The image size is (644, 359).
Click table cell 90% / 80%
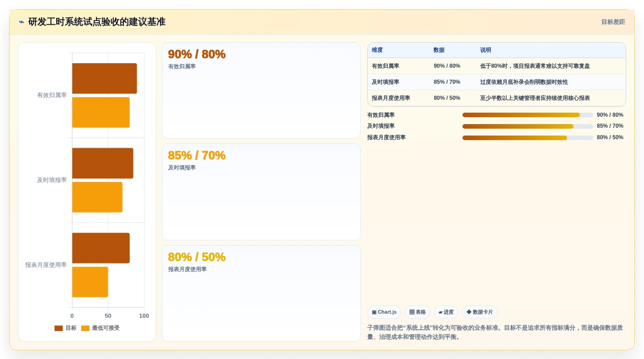coord(447,66)
